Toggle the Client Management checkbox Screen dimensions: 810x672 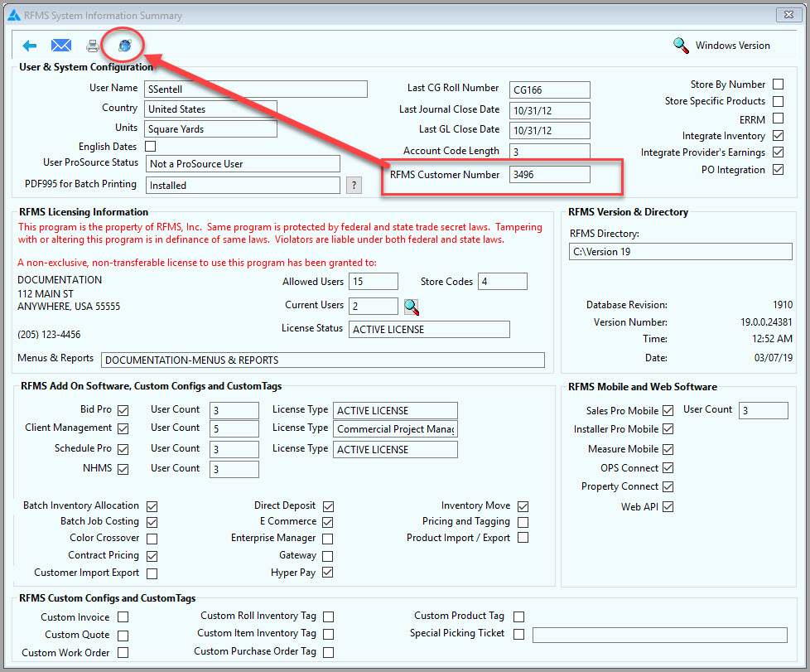click(123, 428)
